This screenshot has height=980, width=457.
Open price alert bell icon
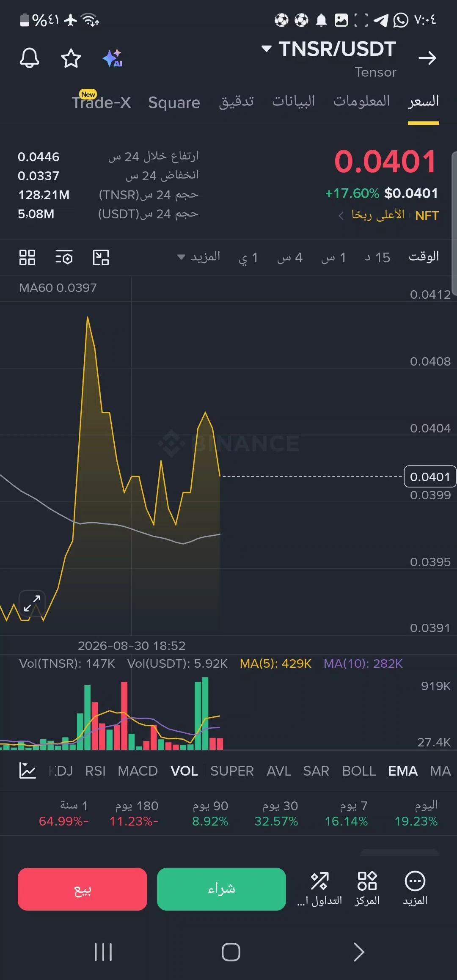(x=29, y=58)
